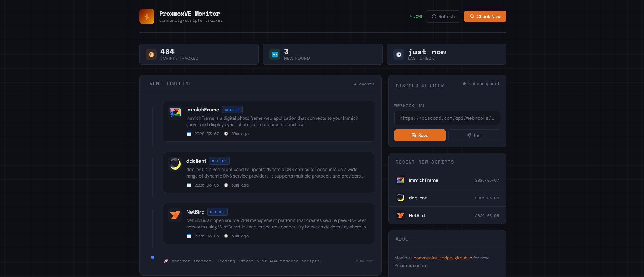
Task: Click the clock icon on the ddclient card
Action: click(x=226, y=185)
